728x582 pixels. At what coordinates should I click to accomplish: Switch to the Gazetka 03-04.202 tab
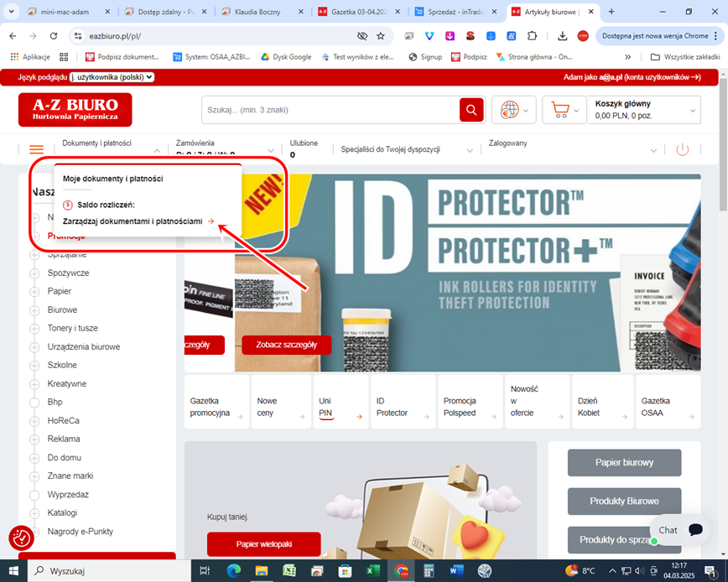[x=359, y=12]
